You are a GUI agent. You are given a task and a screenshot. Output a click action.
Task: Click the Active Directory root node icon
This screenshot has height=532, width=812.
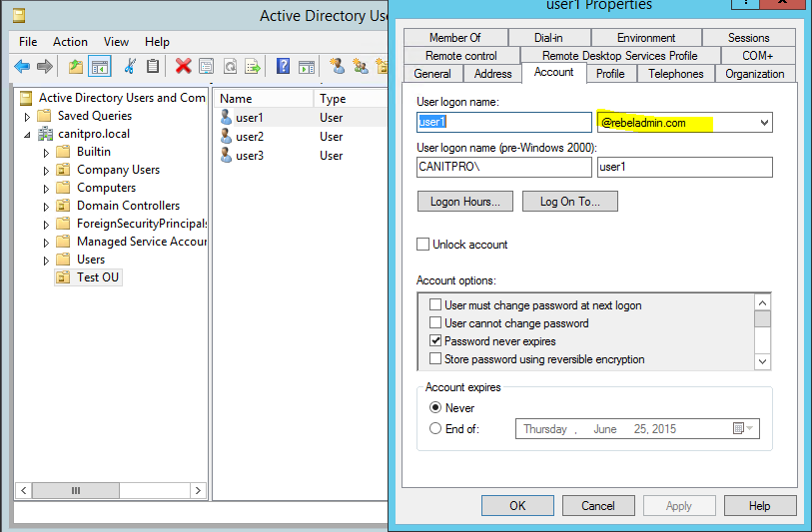26,97
